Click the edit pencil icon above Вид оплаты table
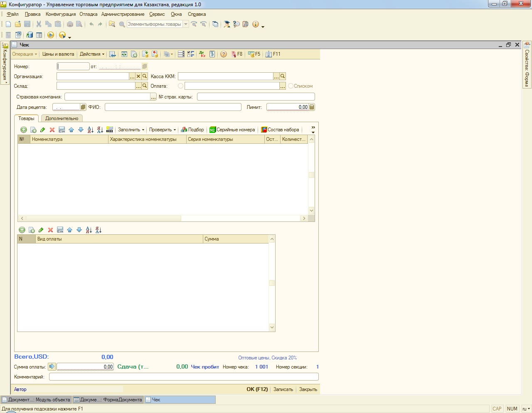Viewport: 532px width, 413px height. pyautogui.click(x=41, y=230)
